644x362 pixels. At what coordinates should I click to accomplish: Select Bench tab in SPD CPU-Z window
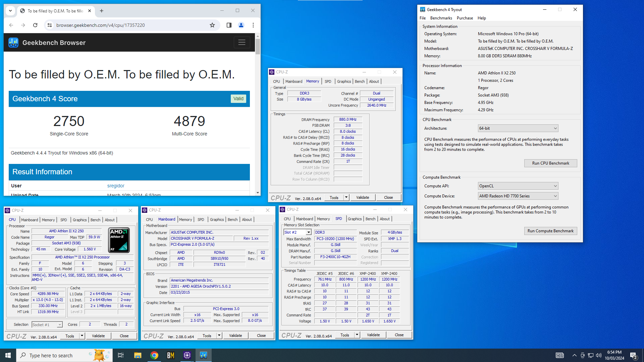[370, 219]
